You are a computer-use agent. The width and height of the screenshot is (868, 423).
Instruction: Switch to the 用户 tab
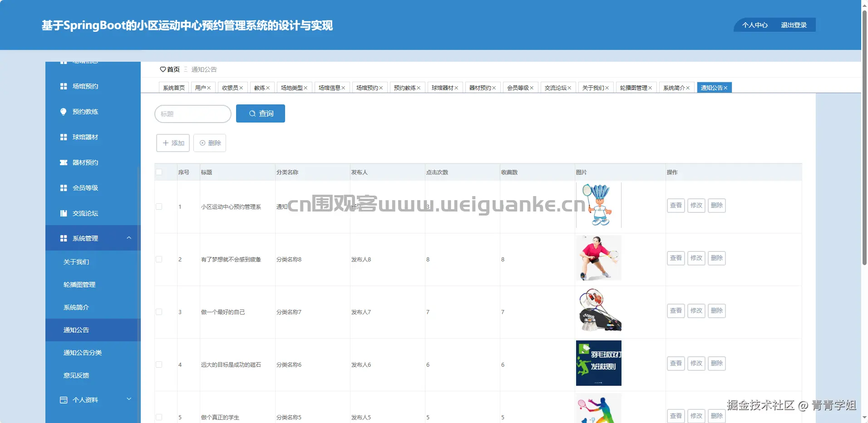coord(201,88)
